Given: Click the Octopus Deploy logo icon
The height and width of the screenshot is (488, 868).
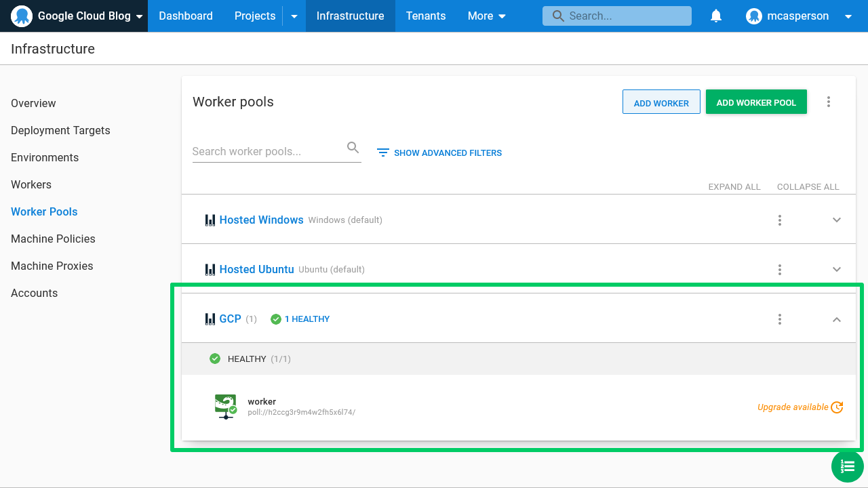Looking at the screenshot, I should pyautogui.click(x=21, y=16).
